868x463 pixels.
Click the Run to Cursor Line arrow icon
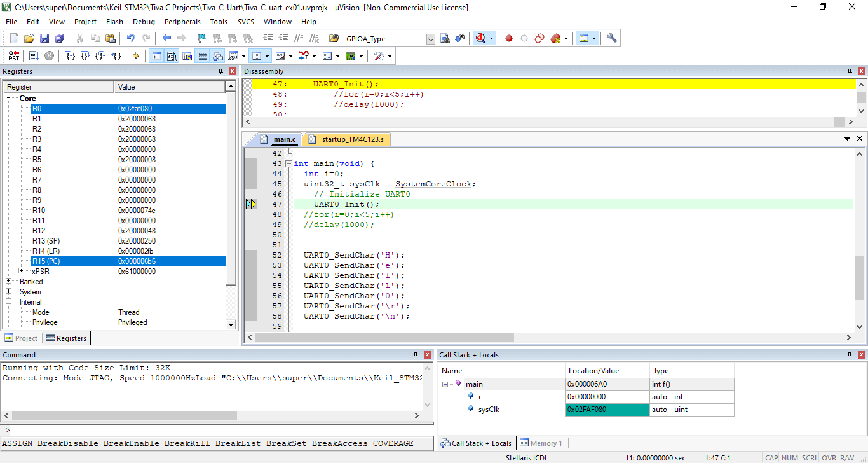[117, 56]
